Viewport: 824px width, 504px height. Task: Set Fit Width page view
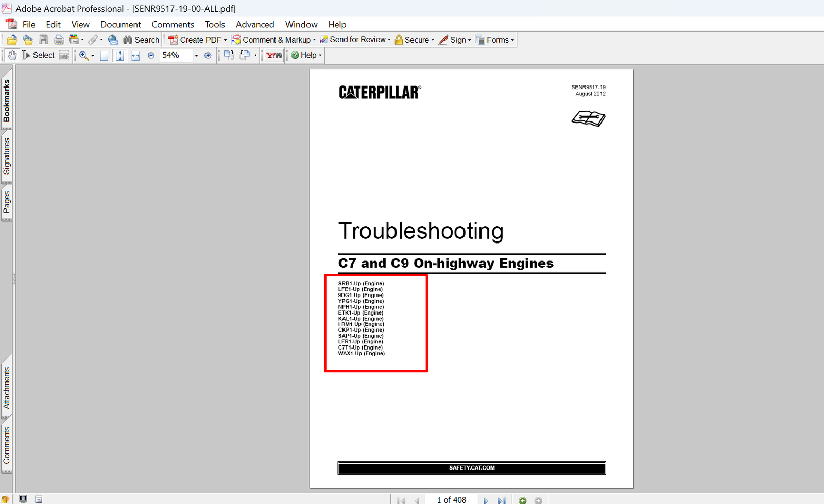135,56
